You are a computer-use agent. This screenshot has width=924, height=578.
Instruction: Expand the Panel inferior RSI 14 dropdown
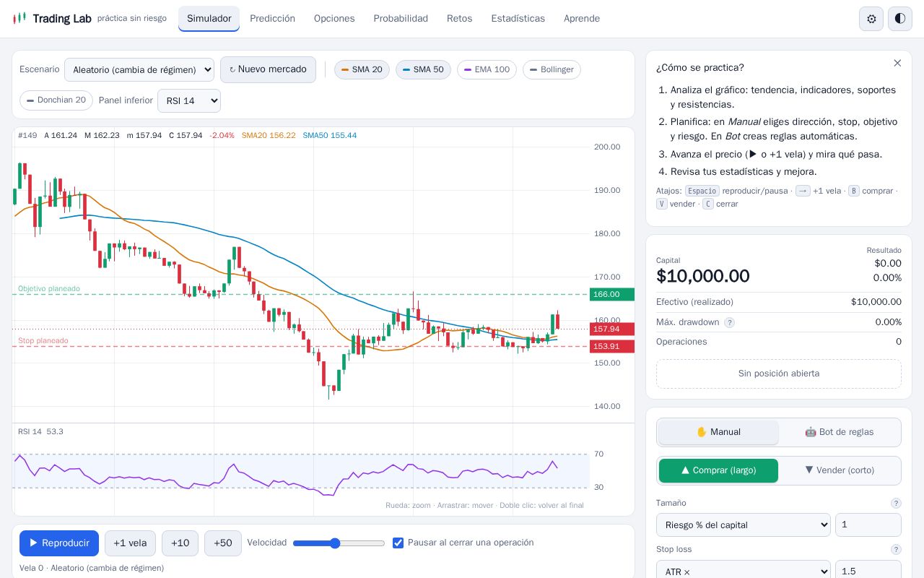(189, 101)
